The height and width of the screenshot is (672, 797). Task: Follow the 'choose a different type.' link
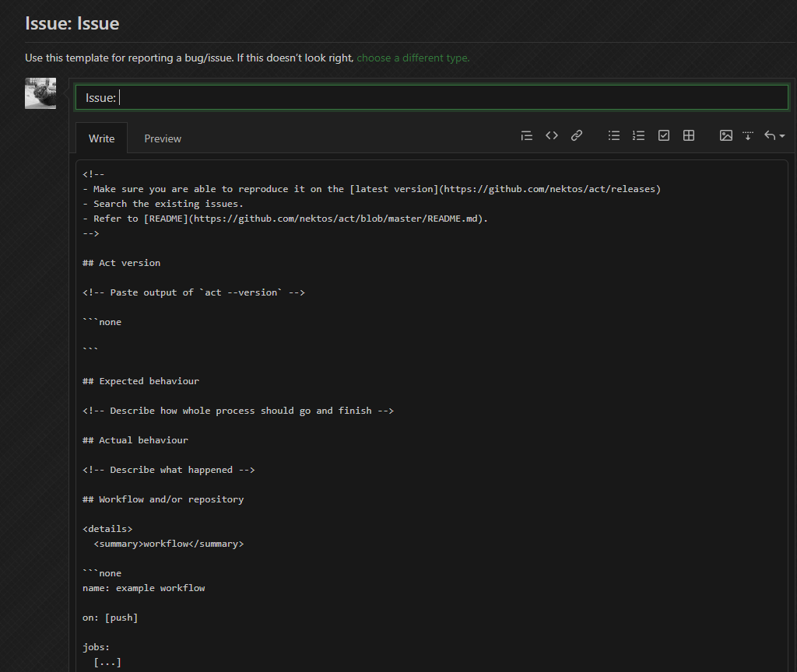coord(413,58)
